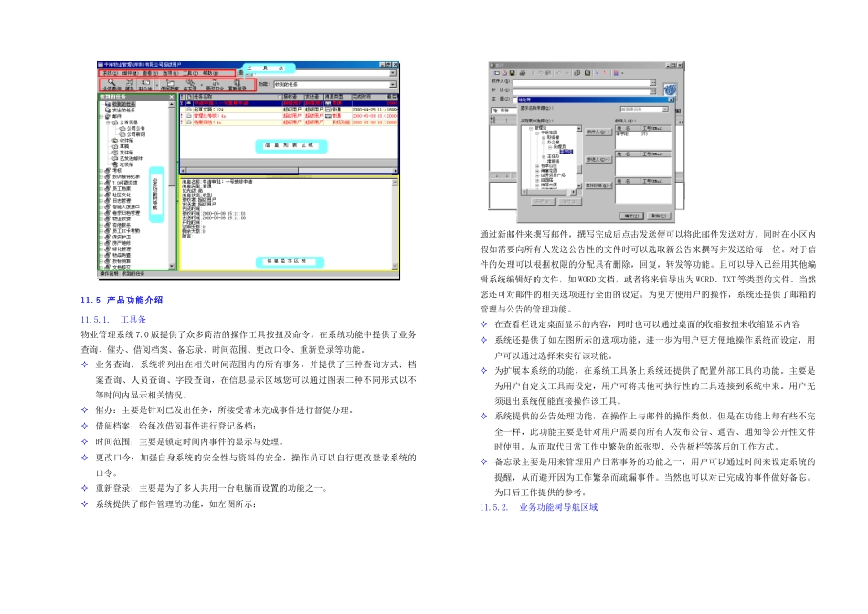This screenshot has width=868, height=614.
Task: Click the blue low priority arrow icon
Action: tap(597, 73)
